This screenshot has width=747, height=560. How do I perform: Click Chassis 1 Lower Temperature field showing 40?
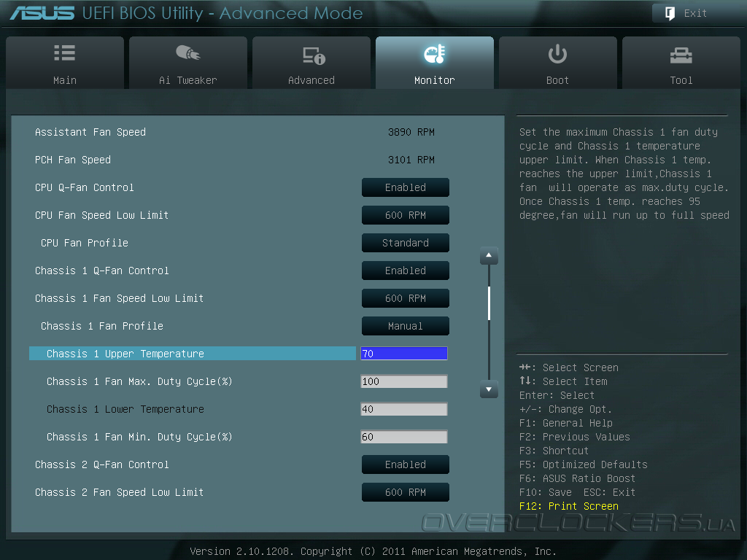(404, 409)
